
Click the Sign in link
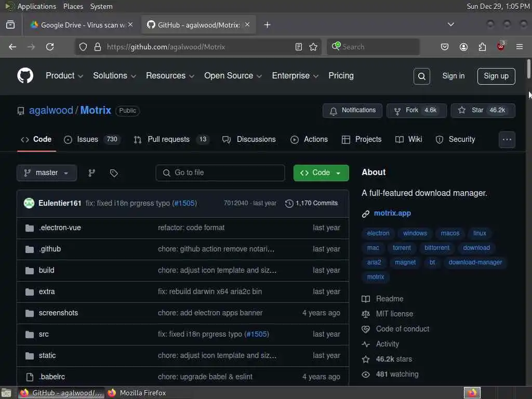click(x=453, y=76)
